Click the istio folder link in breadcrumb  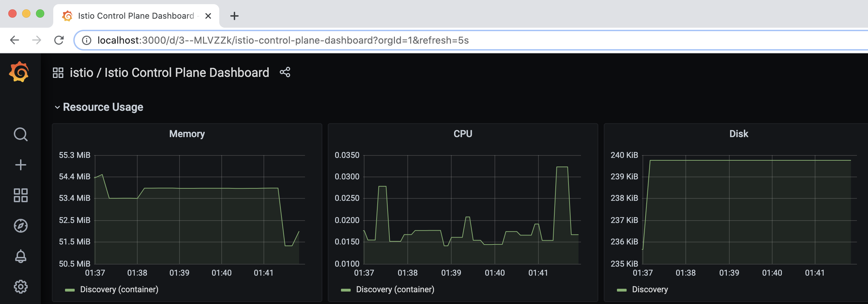coord(82,73)
